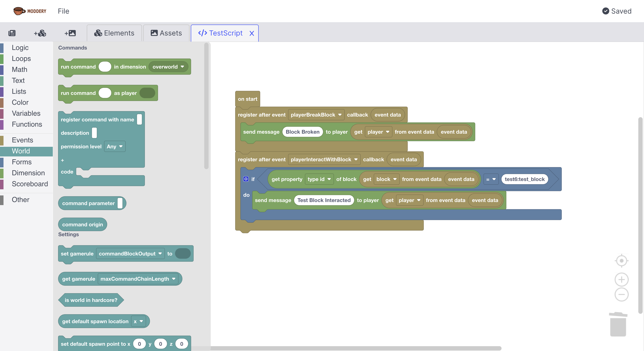Center the workspace with the crosshair icon
Image resolution: width=644 pixels, height=351 pixels.
pos(621,261)
